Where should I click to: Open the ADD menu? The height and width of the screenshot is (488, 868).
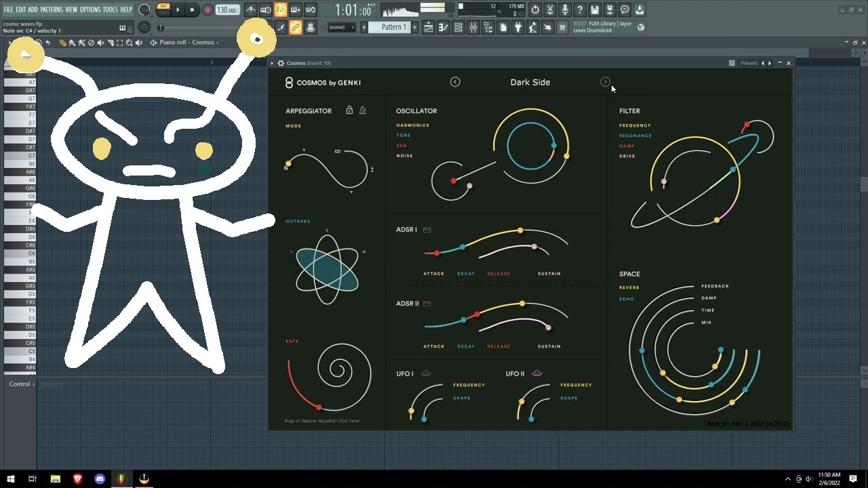tap(33, 9)
